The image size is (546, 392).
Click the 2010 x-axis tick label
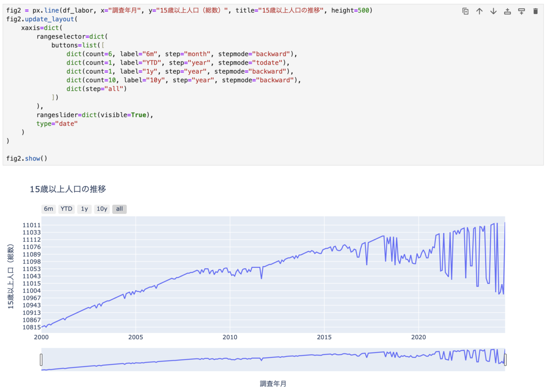[x=230, y=337]
